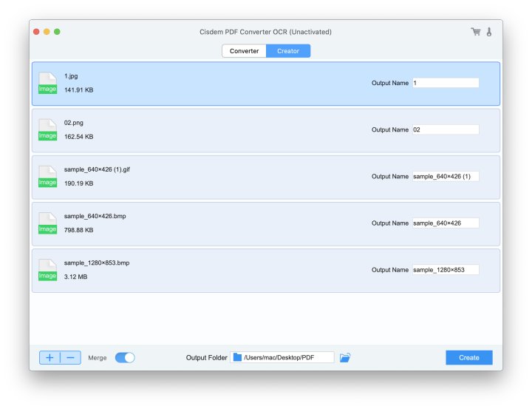Click the sample_640×426.bmp file icon
532x409 pixels.
click(x=47, y=223)
